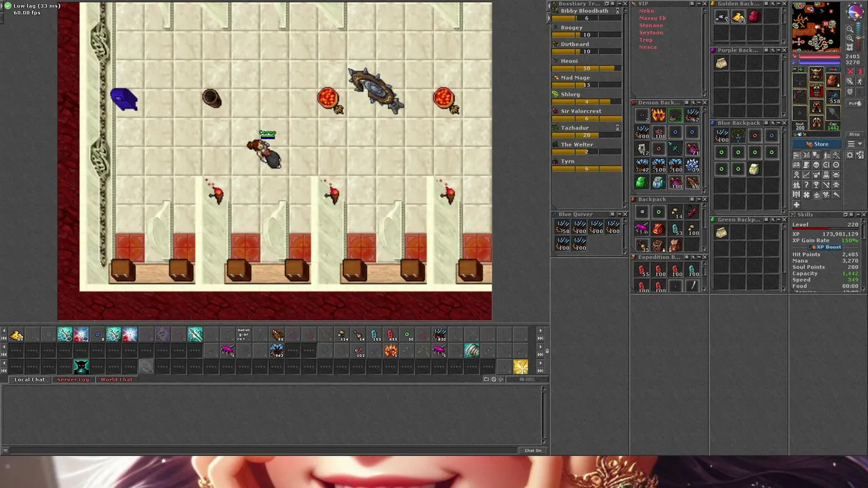The image size is (868, 488).
Task: Open settings gear icon beside widget grid
Action: click(850, 155)
